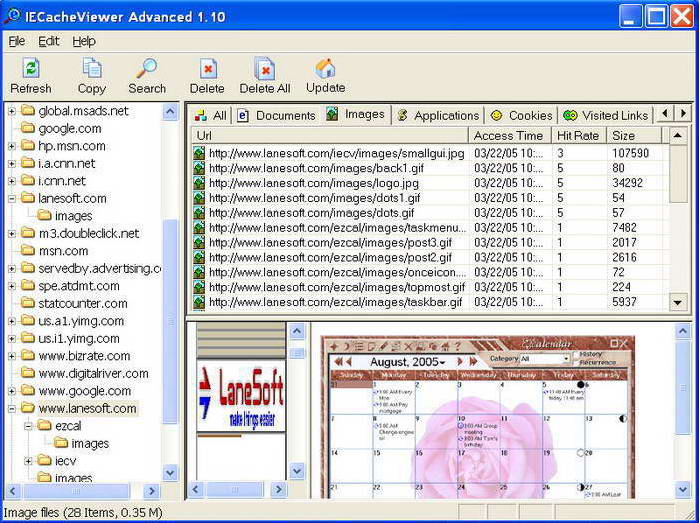The width and height of the screenshot is (700, 523).
Task: Click the Delete All toolbar icon
Action: [x=265, y=69]
